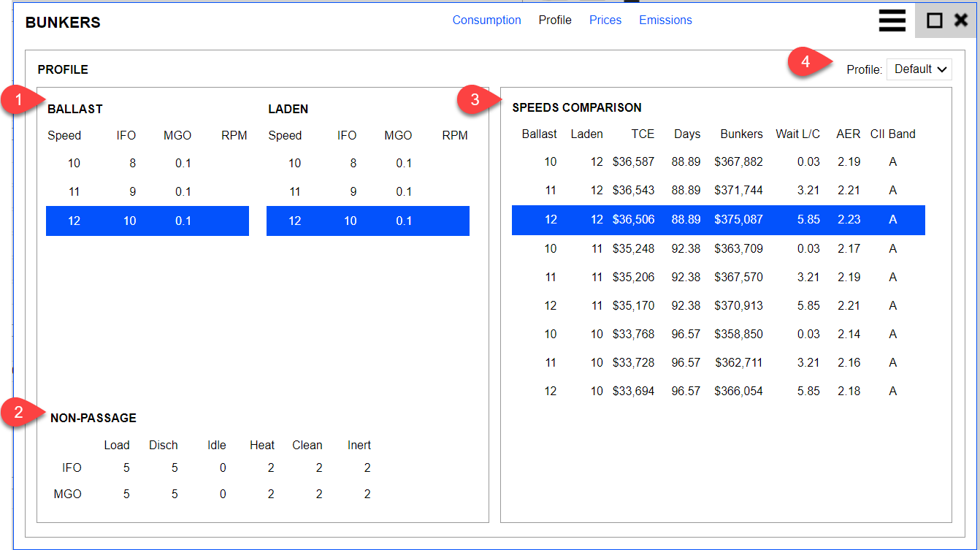Image resolution: width=980 pixels, height=550 pixels.
Task: Click the MGO Idle value in Non-Passage
Action: pos(223,494)
